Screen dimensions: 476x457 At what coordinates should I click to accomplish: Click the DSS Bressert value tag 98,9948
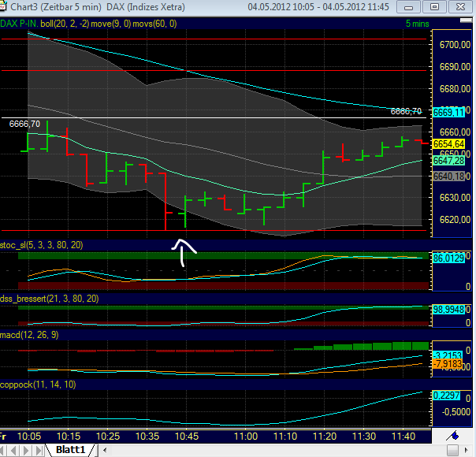(448, 310)
